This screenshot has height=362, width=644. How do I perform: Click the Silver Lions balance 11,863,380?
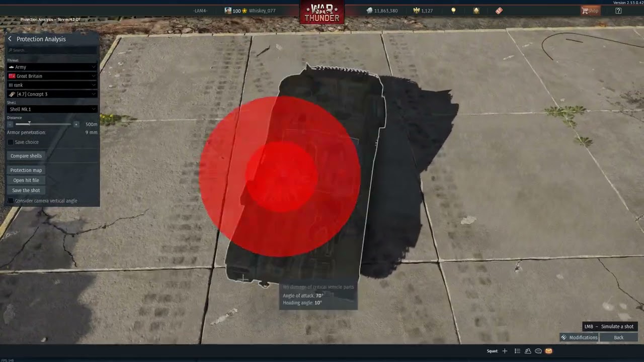[x=382, y=11]
